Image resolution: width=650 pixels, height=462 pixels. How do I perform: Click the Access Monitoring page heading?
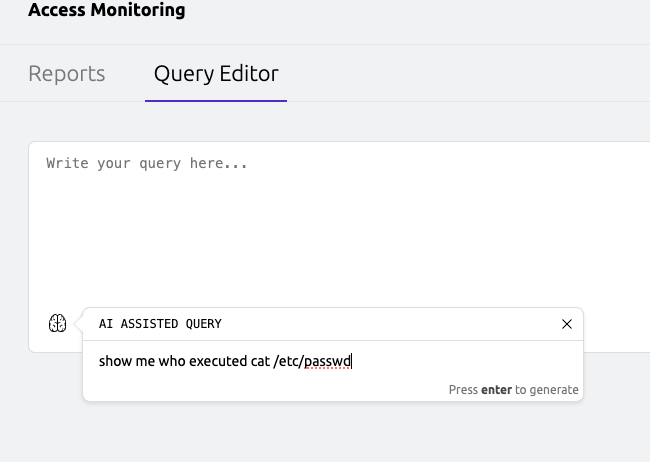point(107,11)
